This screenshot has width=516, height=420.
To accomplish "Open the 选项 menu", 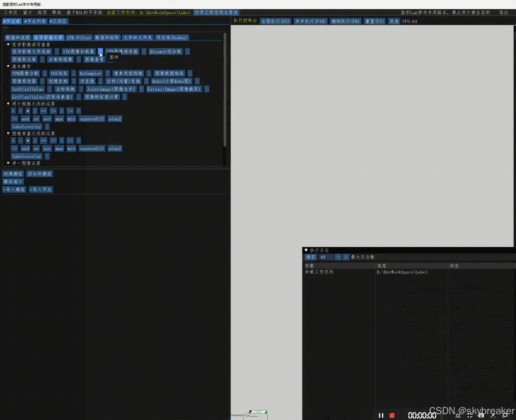I will click(42, 13).
